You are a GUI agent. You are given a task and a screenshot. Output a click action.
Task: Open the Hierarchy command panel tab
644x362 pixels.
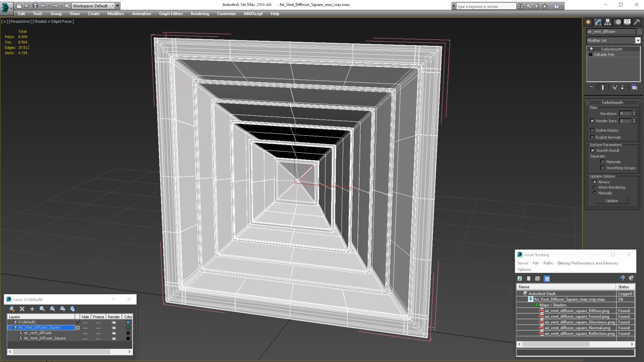(607, 22)
